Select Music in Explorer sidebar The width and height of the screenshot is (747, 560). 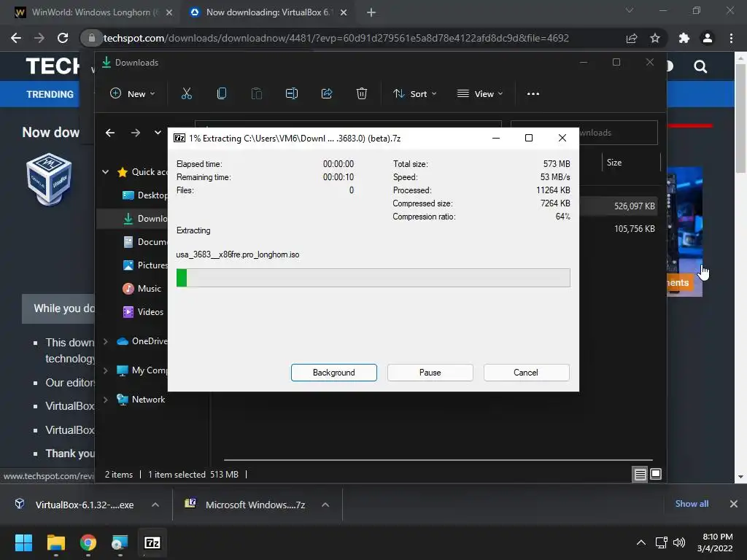pyautogui.click(x=142, y=289)
